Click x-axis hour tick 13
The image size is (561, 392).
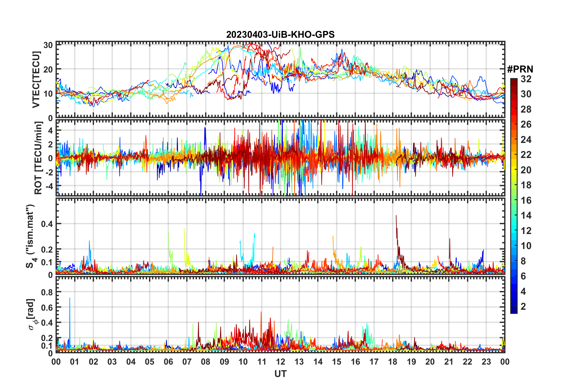click(299, 362)
